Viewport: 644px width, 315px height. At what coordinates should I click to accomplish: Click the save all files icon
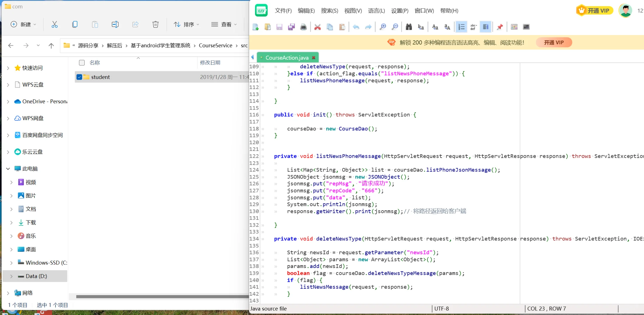coord(291,27)
